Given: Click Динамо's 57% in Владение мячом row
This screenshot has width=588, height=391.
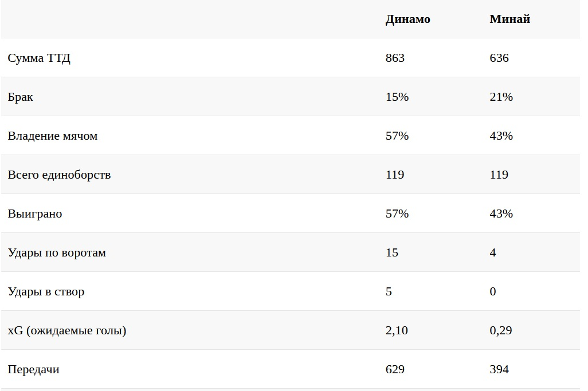Looking at the screenshot, I should (397, 136).
